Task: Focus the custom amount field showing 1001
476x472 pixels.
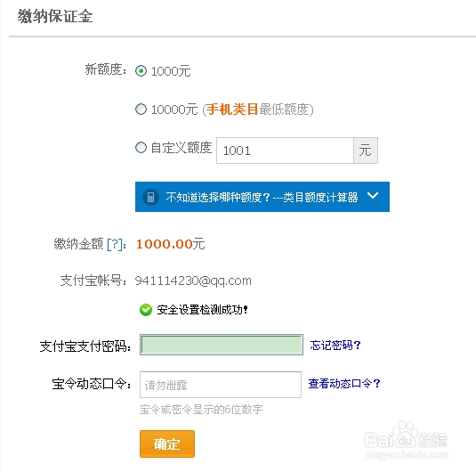Action: [x=285, y=151]
